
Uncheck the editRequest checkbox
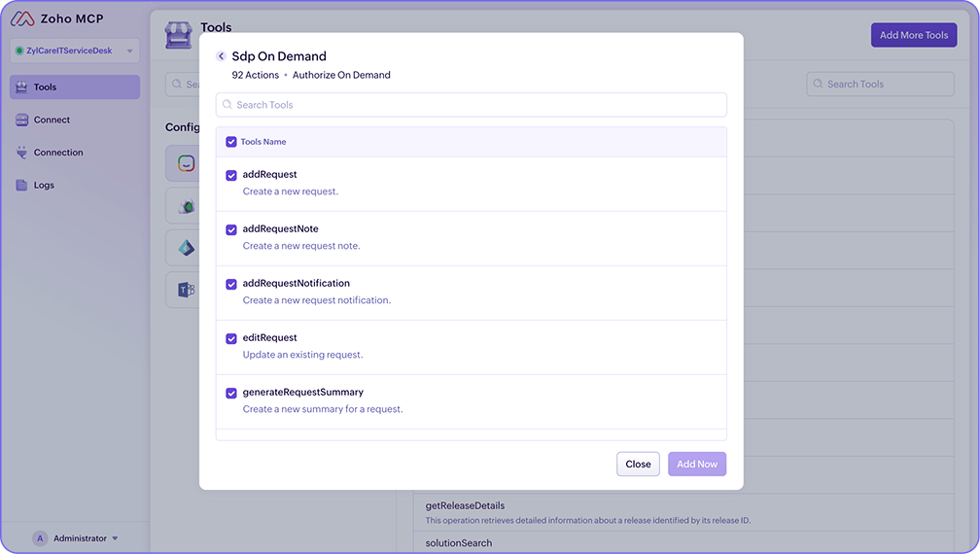(x=231, y=338)
